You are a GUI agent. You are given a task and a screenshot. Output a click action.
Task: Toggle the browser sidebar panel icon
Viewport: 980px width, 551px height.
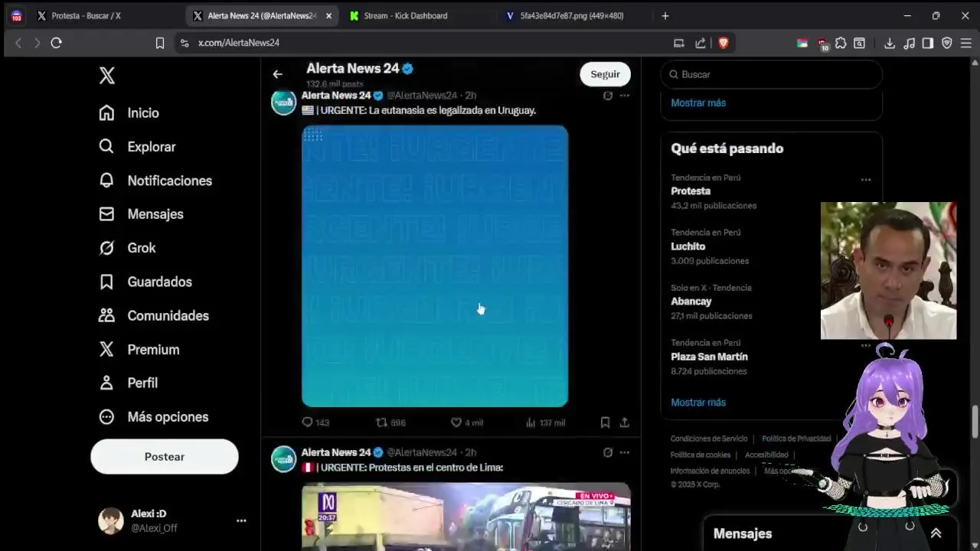tap(928, 43)
